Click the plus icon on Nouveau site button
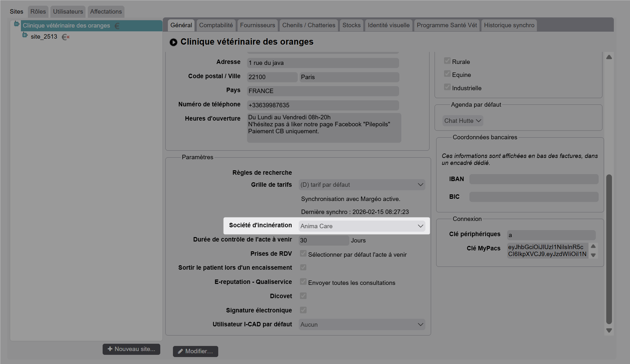630x364 pixels. point(110,349)
